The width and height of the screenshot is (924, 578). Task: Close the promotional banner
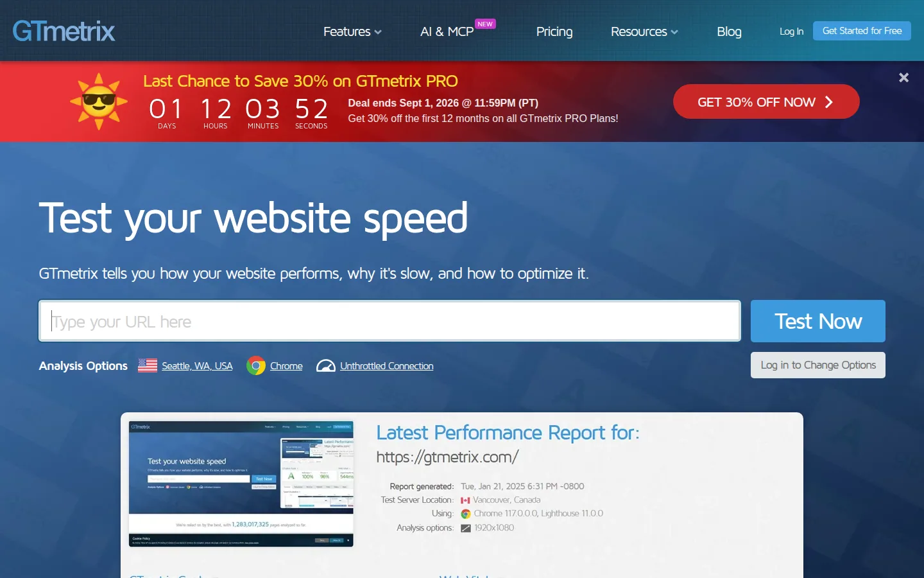pos(903,78)
